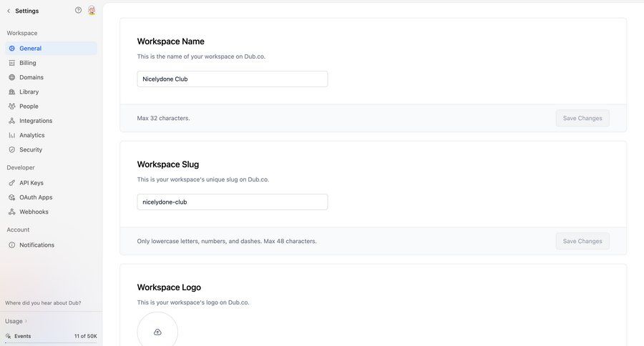This screenshot has width=644, height=346.
Task: Click the 'Max 32 characters.' hint text
Action: 163,118
